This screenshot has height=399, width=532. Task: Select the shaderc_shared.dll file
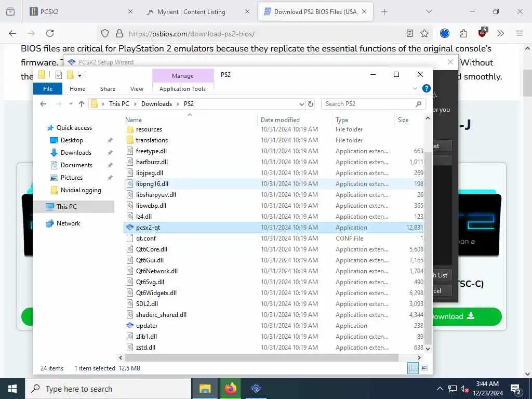tap(161, 314)
